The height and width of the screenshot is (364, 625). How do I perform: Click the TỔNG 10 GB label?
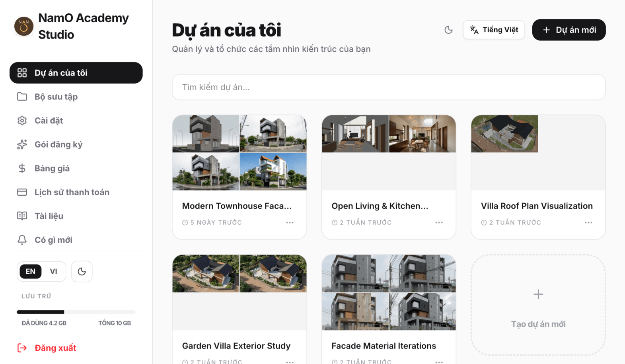(115, 323)
